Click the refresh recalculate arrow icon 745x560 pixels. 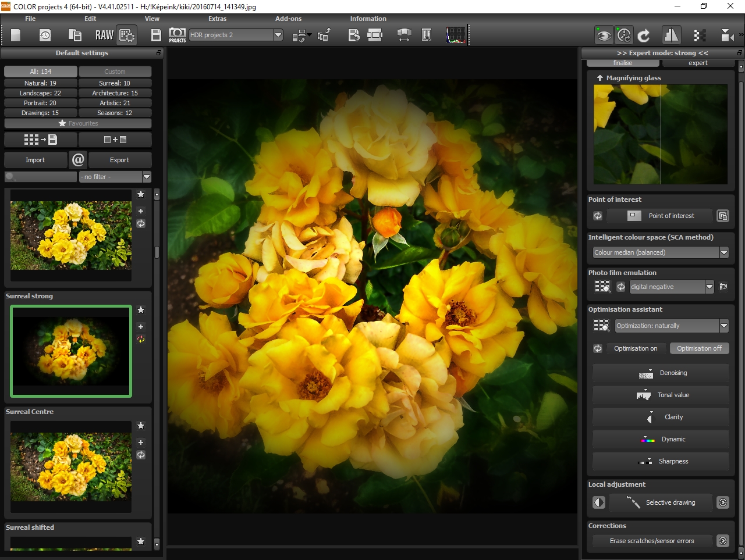click(644, 35)
